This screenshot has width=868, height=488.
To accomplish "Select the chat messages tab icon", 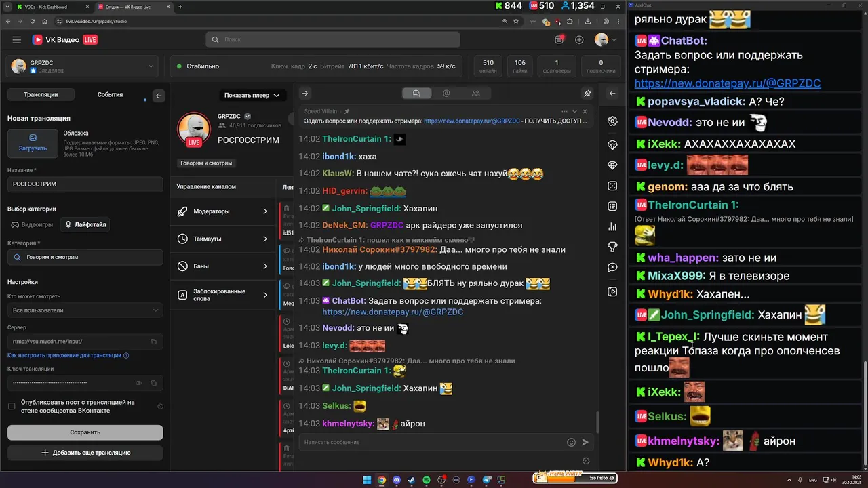I will point(416,94).
